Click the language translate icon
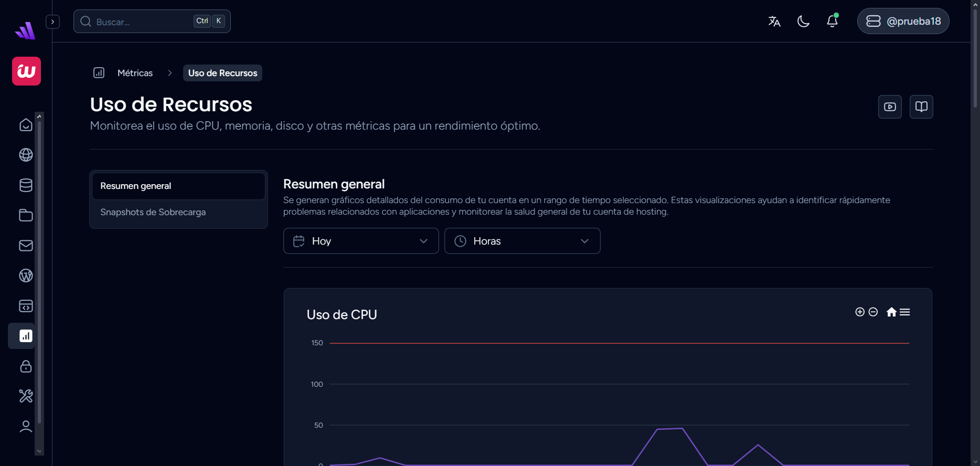The image size is (980, 466). [x=774, y=21]
